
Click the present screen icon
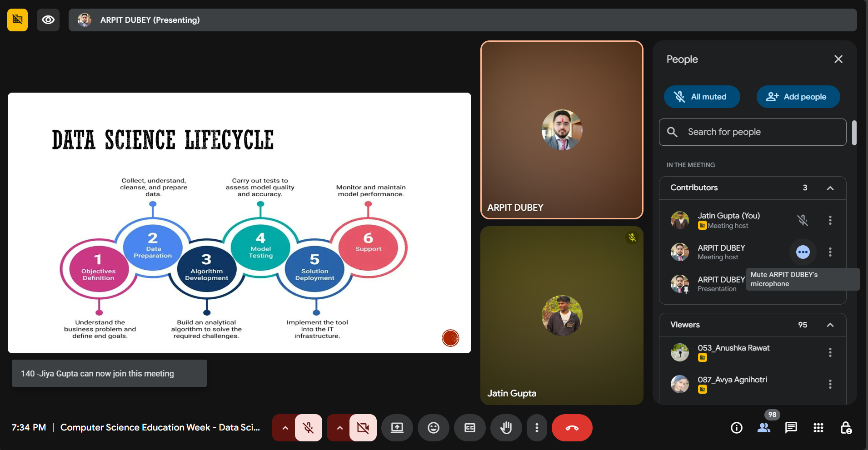point(397,428)
